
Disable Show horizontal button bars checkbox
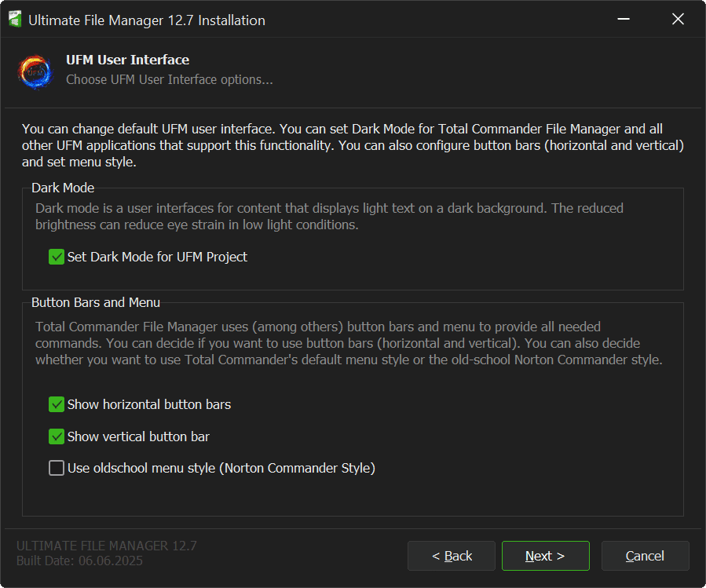[x=57, y=404]
